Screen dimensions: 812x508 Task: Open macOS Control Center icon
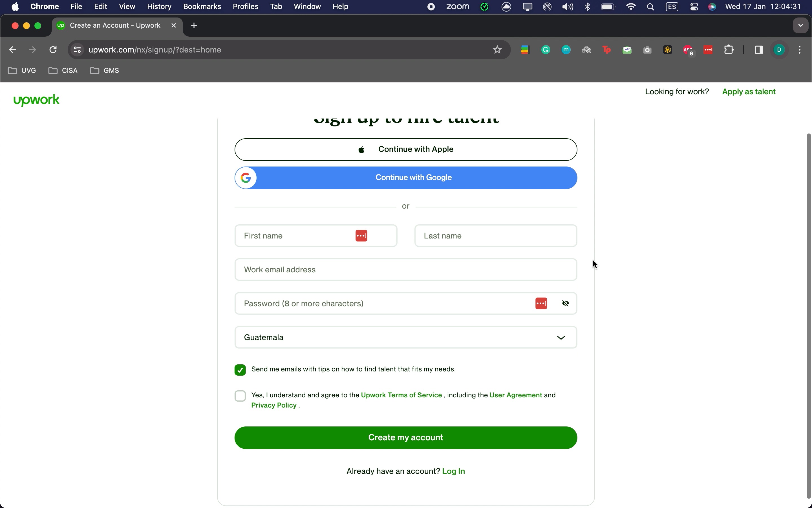pyautogui.click(x=694, y=7)
